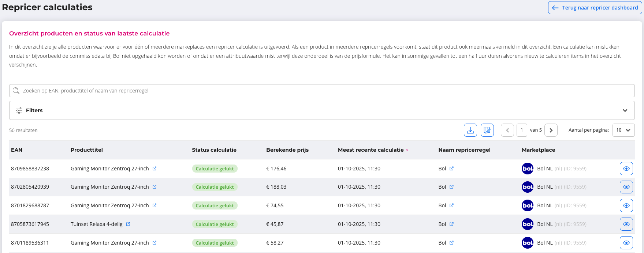Open external link next to Tuinset Relaxa 4-delig
Viewport: 644px width, 253px height.
pyautogui.click(x=128, y=224)
